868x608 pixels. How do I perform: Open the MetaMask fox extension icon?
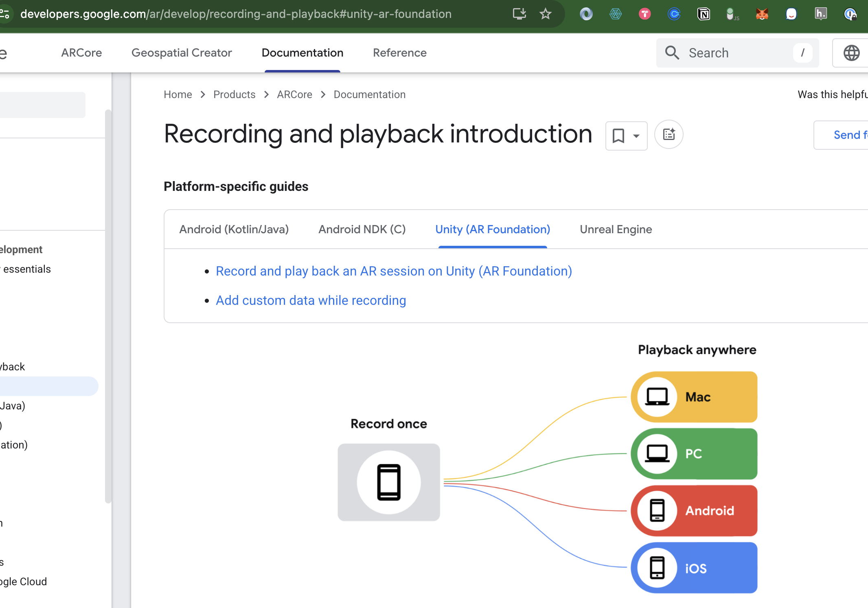762,14
